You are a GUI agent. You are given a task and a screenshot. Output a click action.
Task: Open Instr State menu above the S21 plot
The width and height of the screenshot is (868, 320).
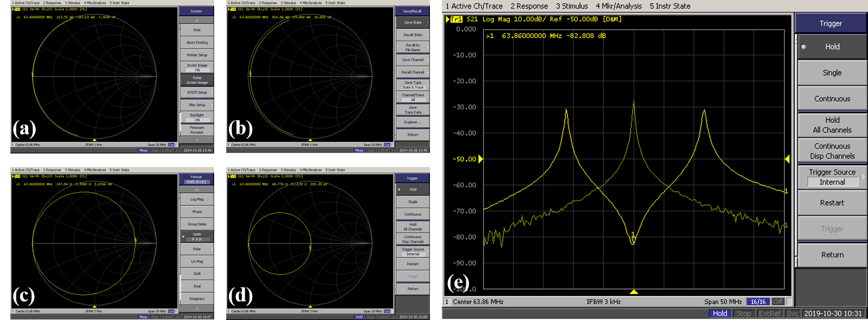pyautogui.click(x=670, y=6)
